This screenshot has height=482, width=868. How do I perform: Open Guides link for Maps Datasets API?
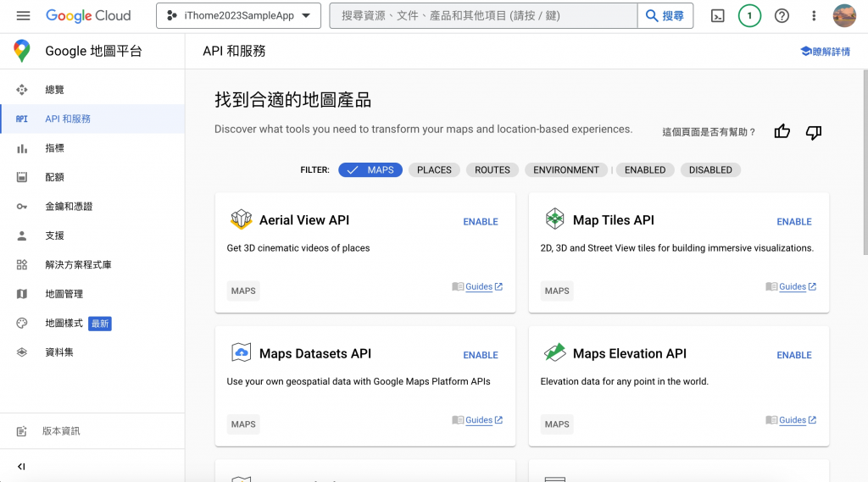478,420
